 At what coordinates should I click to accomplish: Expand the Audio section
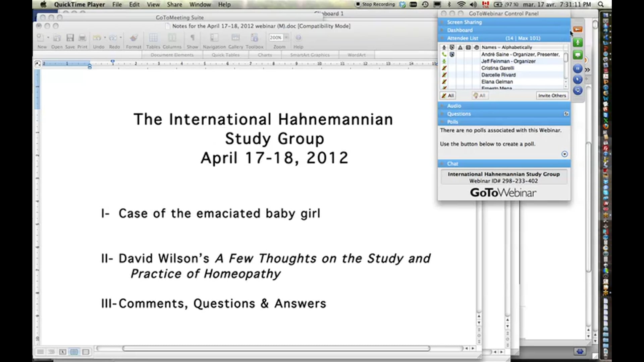tap(453, 106)
